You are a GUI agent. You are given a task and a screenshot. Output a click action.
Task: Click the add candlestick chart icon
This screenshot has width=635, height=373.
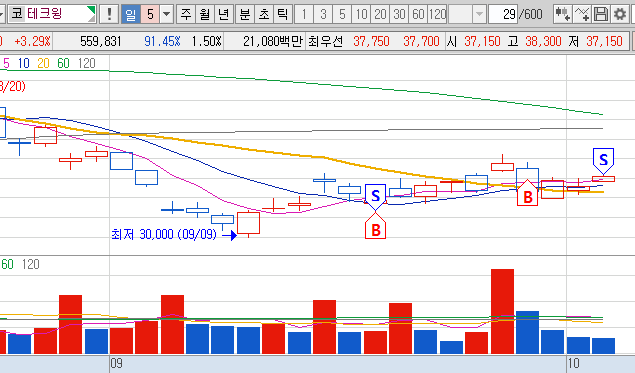click(x=563, y=15)
